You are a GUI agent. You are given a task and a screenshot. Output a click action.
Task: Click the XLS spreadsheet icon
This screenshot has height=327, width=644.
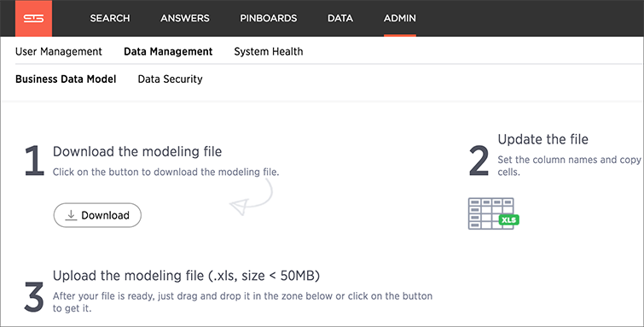tap(494, 213)
